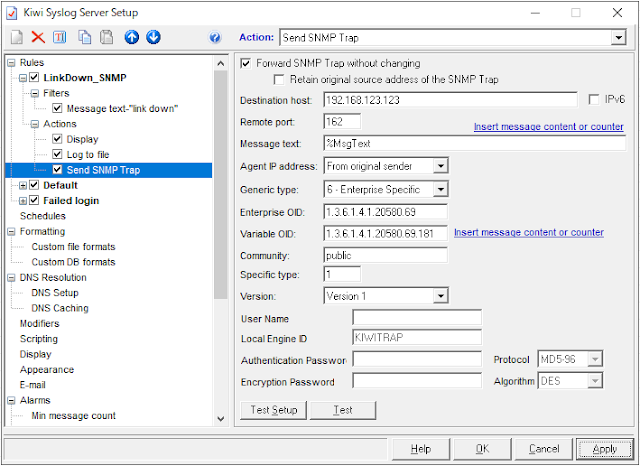640x466 pixels.
Task: Uncheck the Log to file checkbox
Action: 57,154
